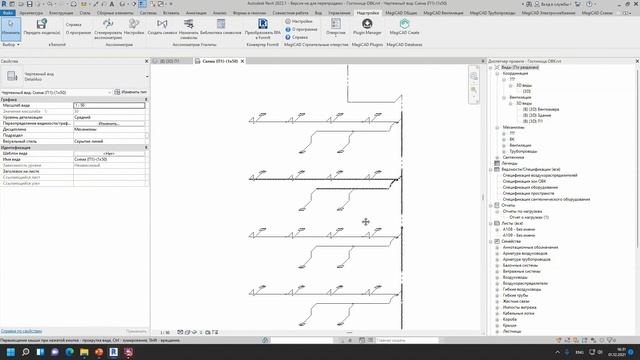The width and height of the screenshot is (640, 360).
Task: Open MagiCAD Отверстие tool
Action: coord(336,27)
